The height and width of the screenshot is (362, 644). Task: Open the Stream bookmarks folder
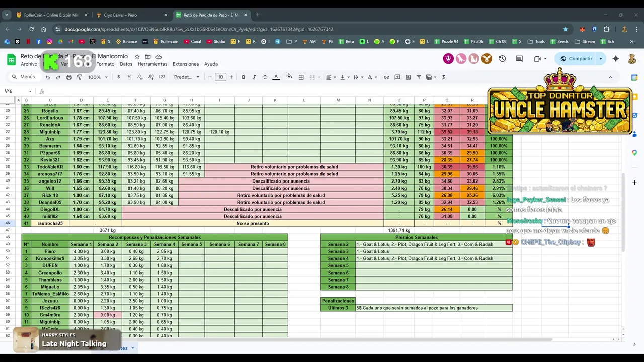585,42
